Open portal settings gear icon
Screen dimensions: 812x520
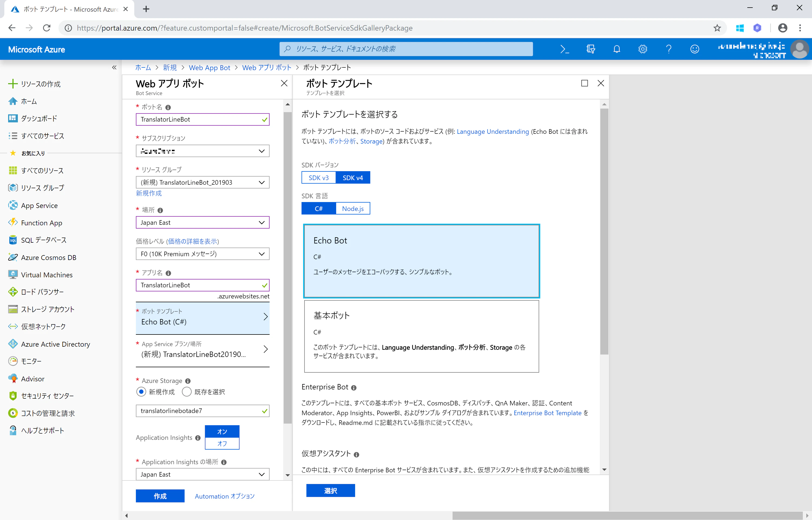643,49
